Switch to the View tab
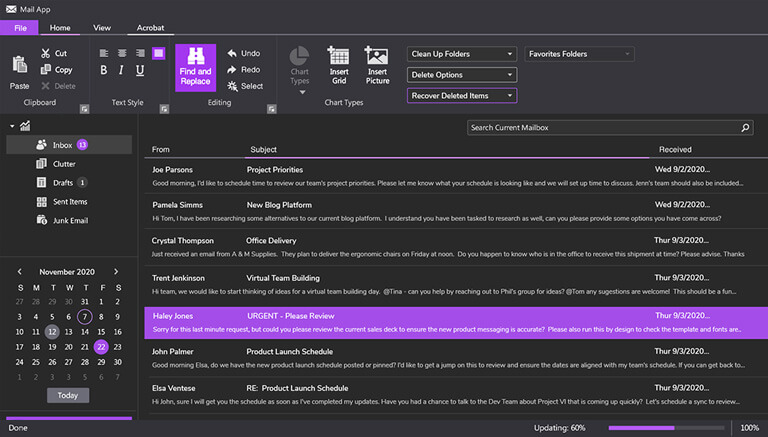The height and width of the screenshot is (437, 768). 102,28
